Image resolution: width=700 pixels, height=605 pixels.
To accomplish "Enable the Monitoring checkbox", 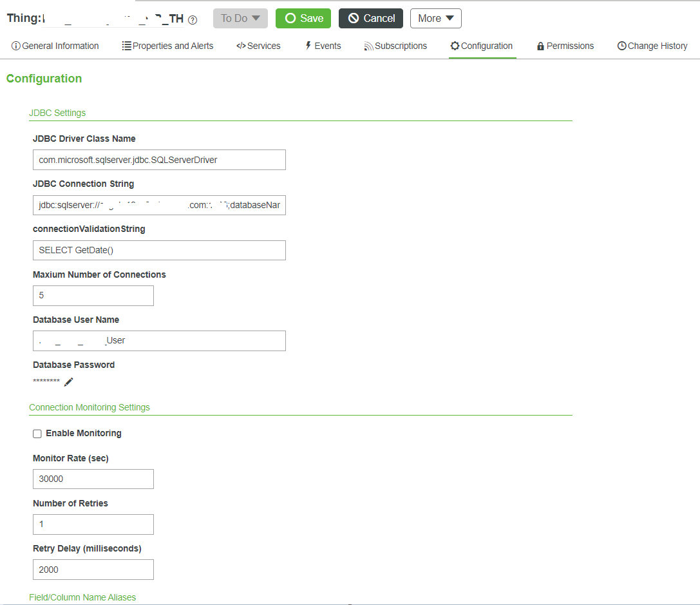I will [x=37, y=434].
